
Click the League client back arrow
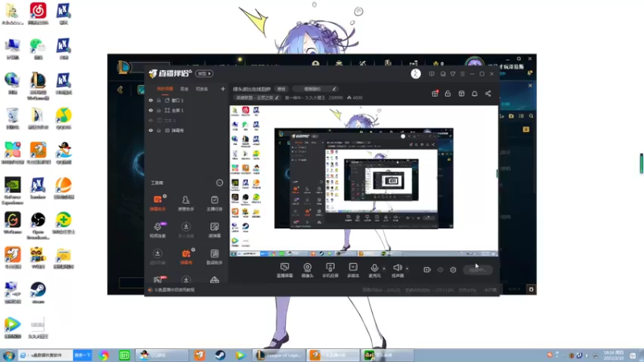(x=120, y=90)
